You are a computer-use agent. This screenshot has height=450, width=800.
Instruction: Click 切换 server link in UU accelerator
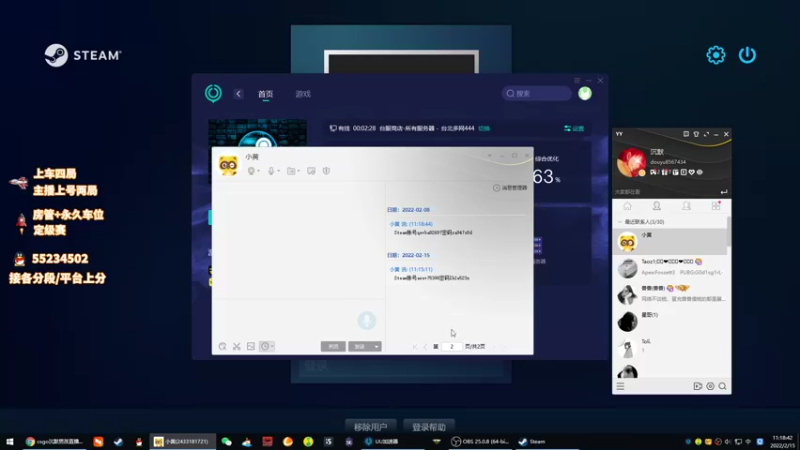tap(484, 129)
